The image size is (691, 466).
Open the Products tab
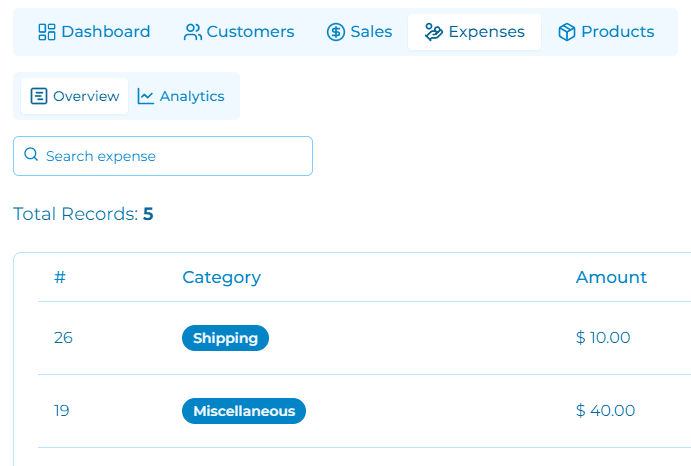(x=606, y=32)
